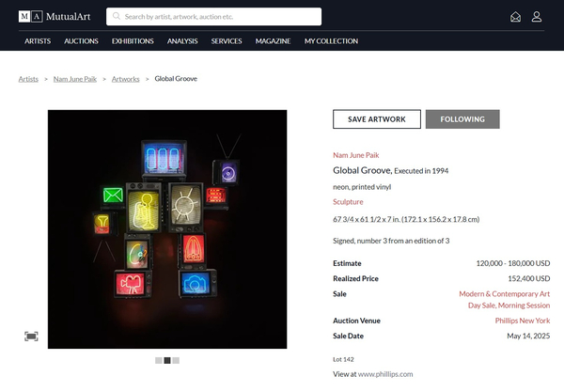564x392 pixels.
Task: Open the Artists menu
Action: [38, 41]
